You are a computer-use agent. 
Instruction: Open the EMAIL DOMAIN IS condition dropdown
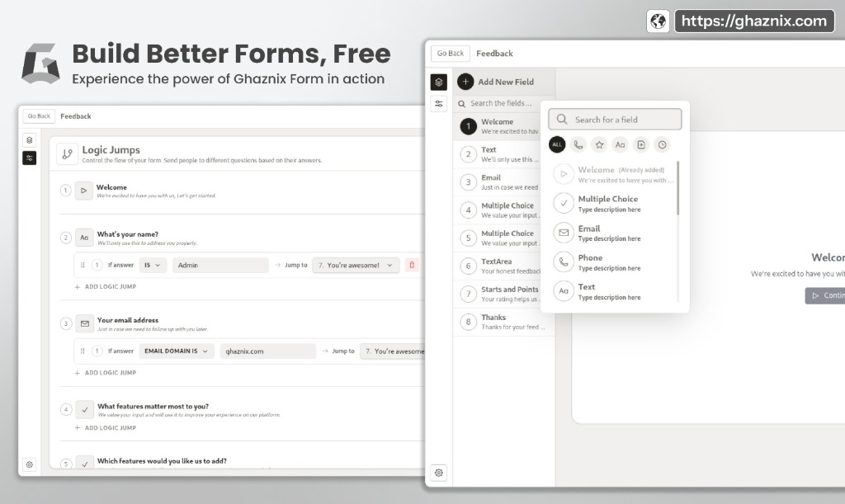pos(177,351)
